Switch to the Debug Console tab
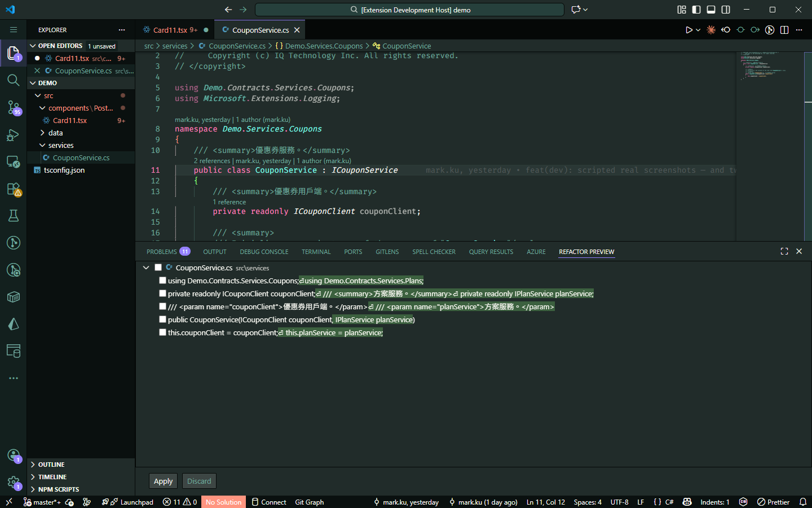The height and width of the screenshot is (508, 812). click(x=264, y=252)
